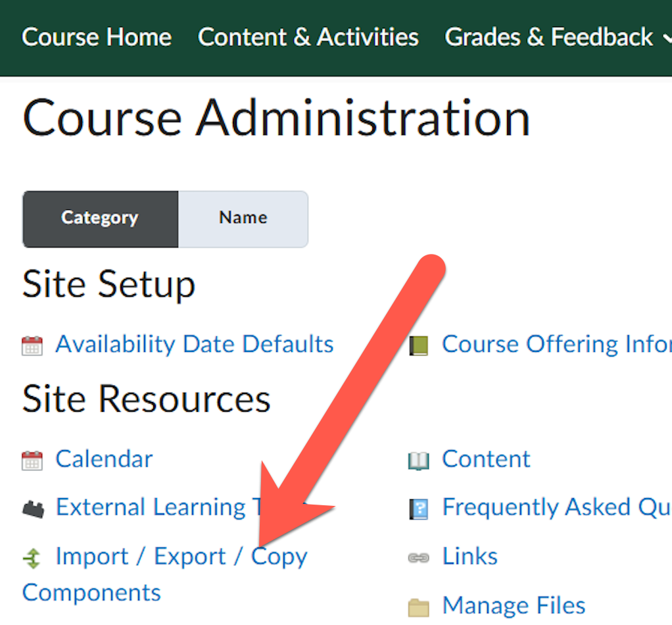
Task: Click the chain icon beside Links
Action: click(418, 558)
